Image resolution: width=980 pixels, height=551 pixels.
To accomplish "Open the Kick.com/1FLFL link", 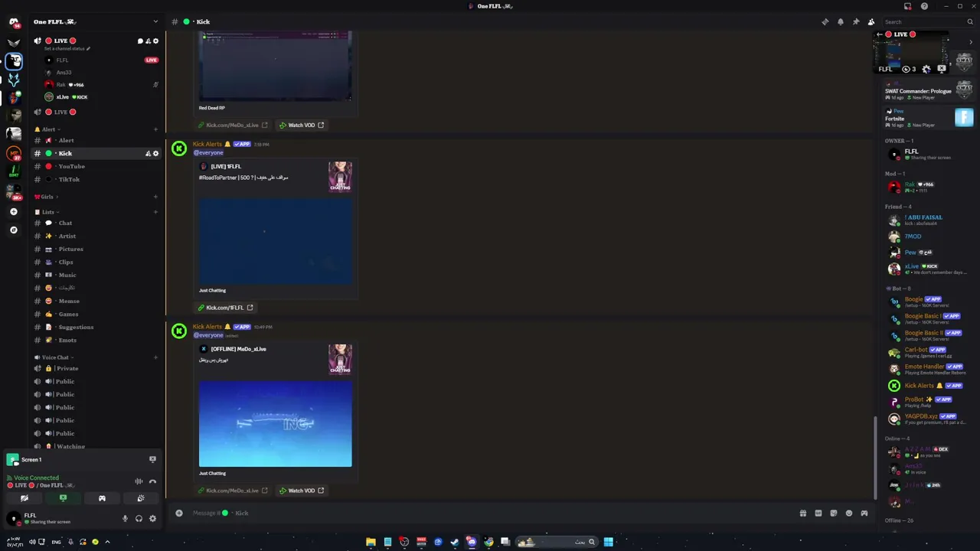I will point(224,308).
